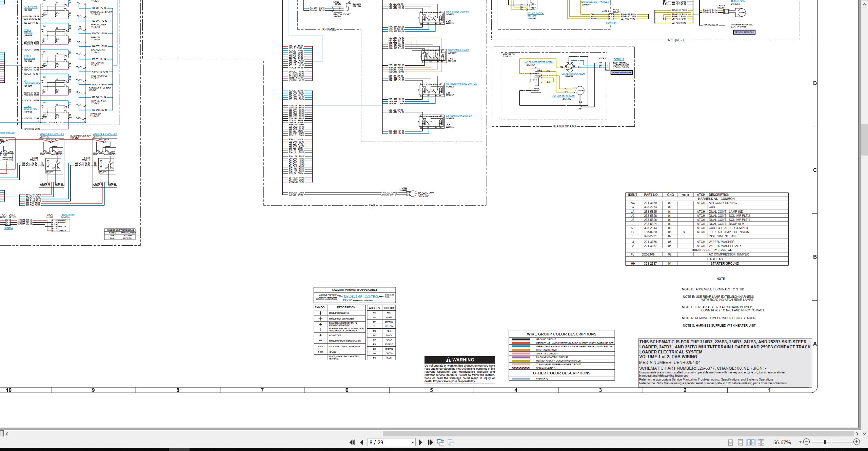Follow the CONN 13 link

[618, 59]
